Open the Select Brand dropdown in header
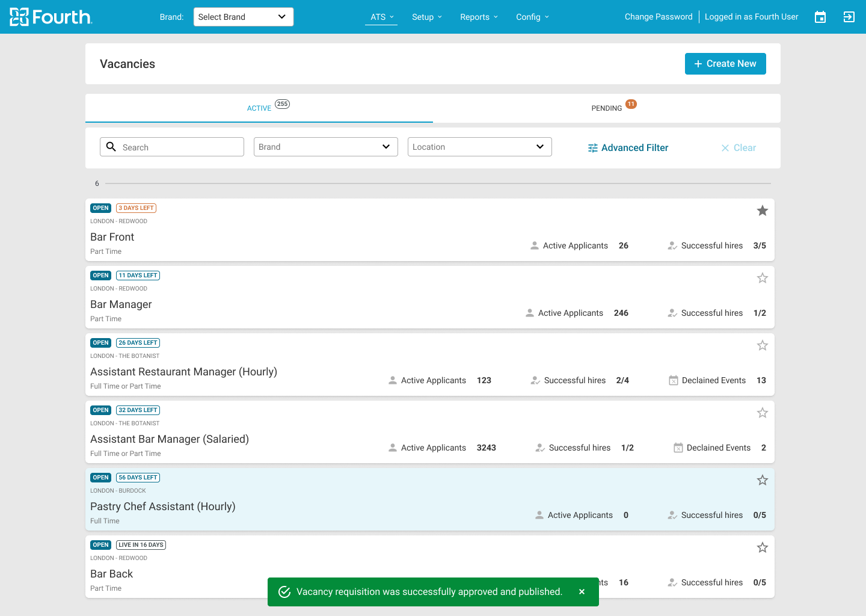The height and width of the screenshot is (616, 866). coord(243,17)
